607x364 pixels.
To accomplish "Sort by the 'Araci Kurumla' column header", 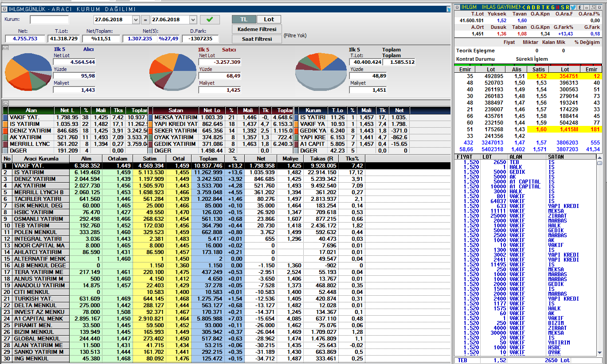I will tap(41, 159).
